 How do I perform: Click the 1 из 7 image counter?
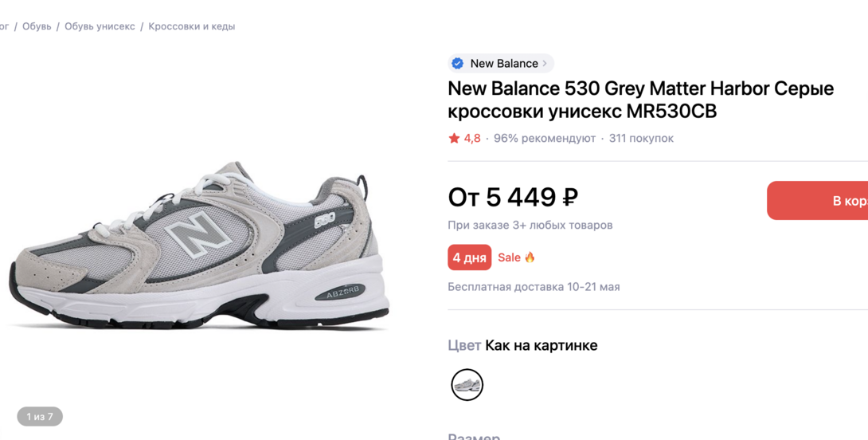pyautogui.click(x=40, y=416)
